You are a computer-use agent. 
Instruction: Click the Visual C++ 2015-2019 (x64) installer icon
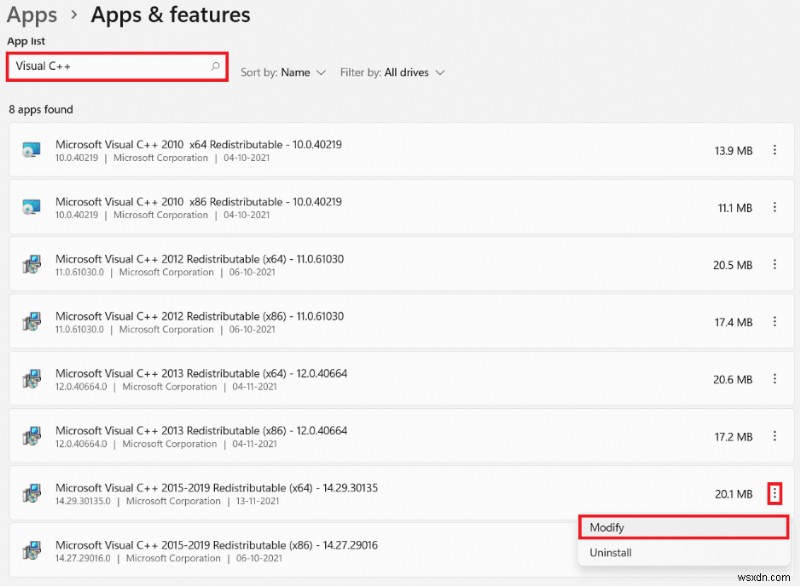tap(32, 493)
